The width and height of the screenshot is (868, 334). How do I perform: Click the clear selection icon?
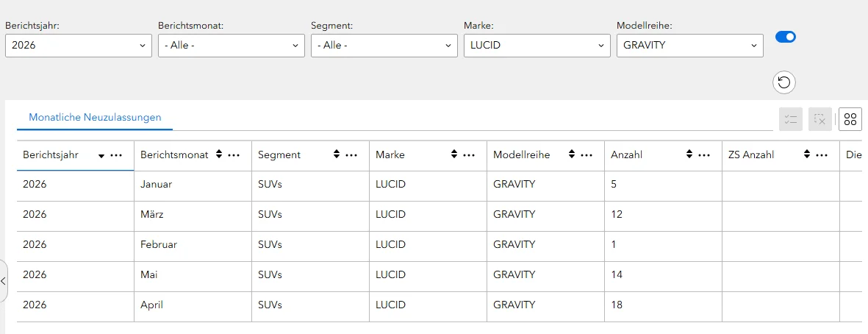pos(820,119)
